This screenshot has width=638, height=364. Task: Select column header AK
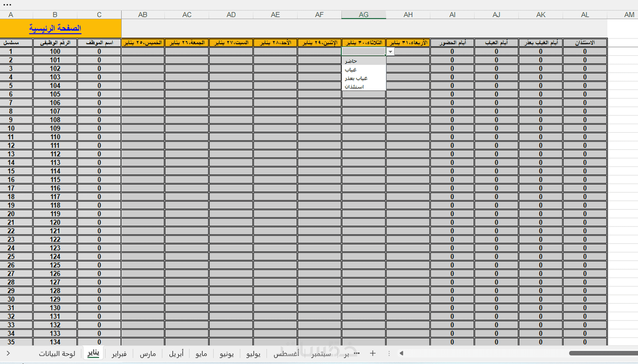tap(541, 15)
